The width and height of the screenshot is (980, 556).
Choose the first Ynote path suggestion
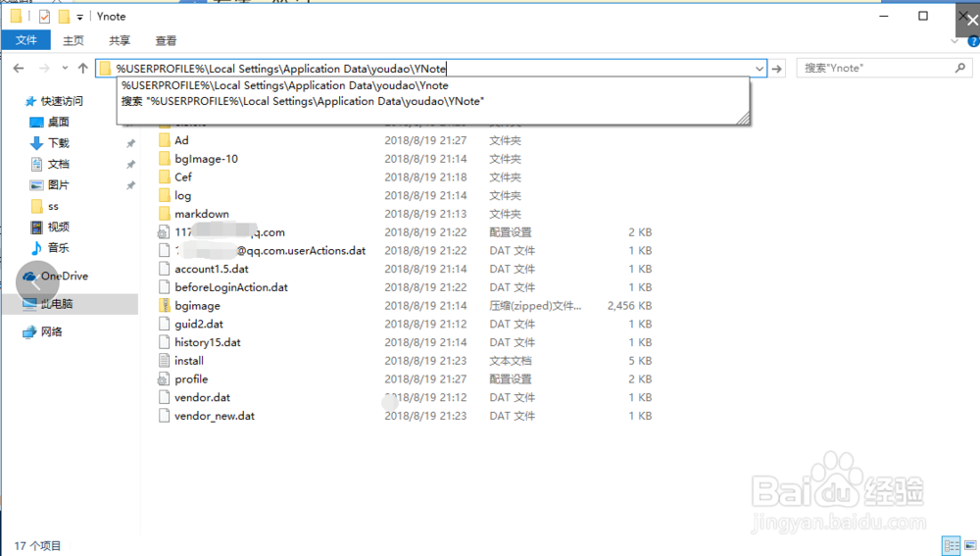pos(285,85)
